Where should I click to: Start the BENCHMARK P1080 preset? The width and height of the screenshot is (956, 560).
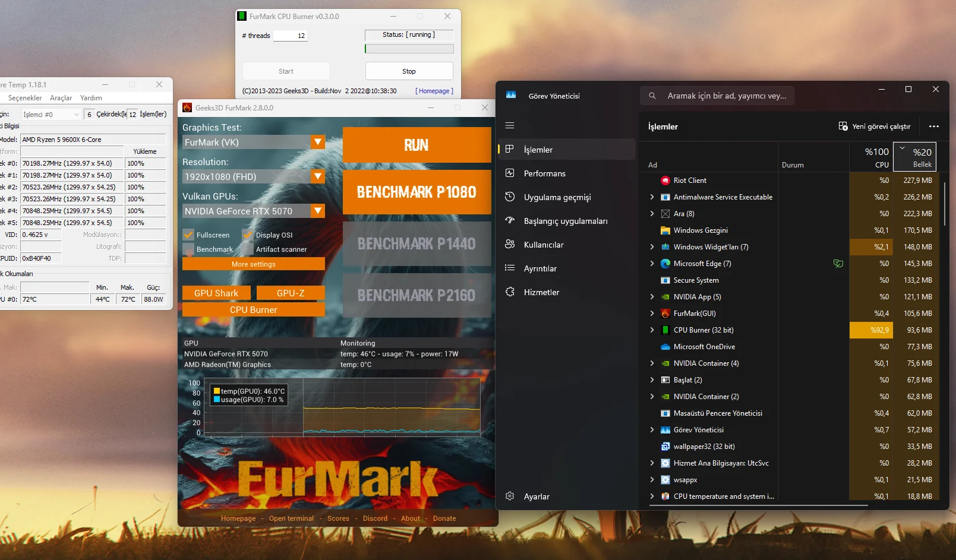click(x=417, y=192)
